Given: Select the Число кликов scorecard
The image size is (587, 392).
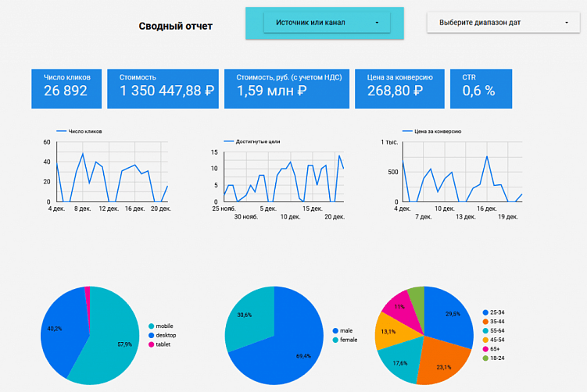Looking at the screenshot, I should click(x=66, y=89).
